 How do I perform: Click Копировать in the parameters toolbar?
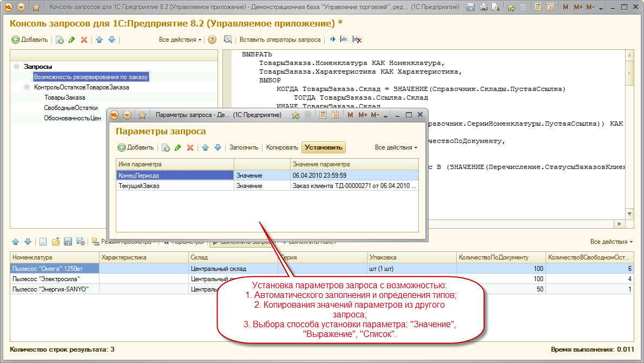click(x=282, y=147)
